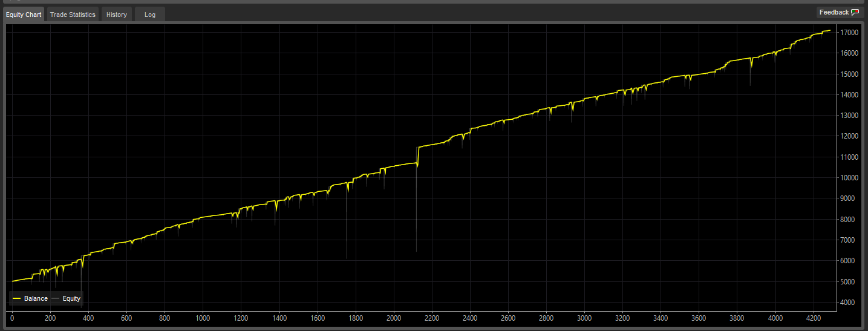The width and height of the screenshot is (868, 331).
Task: Click the 17000 value on the vertical axis
Action: [x=850, y=32]
